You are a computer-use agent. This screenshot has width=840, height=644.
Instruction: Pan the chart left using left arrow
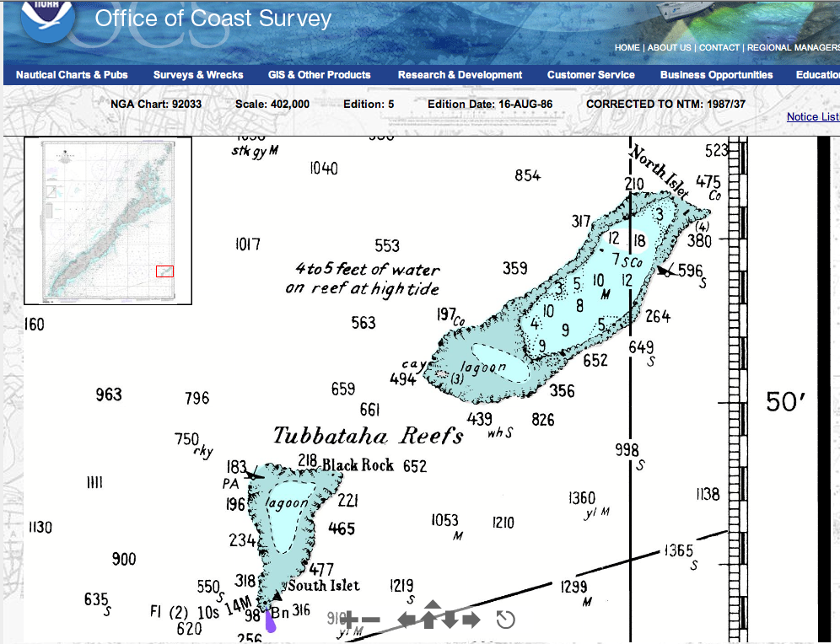407,621
